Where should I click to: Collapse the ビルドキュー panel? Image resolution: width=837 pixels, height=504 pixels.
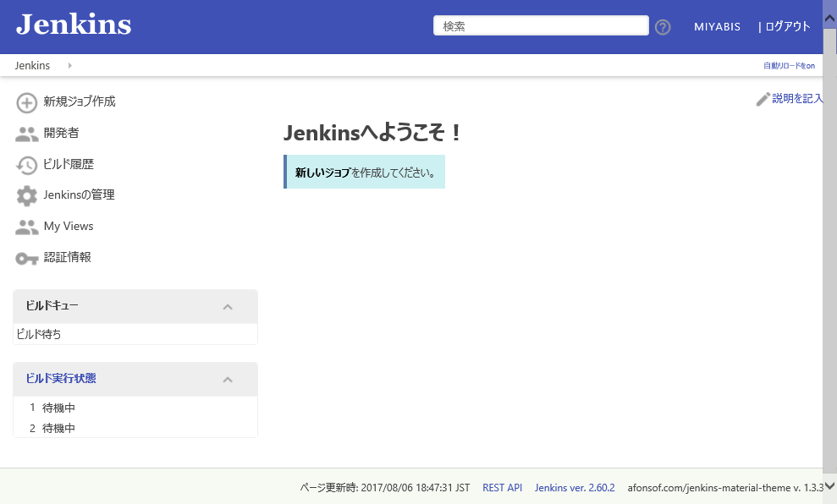[228, 307]
